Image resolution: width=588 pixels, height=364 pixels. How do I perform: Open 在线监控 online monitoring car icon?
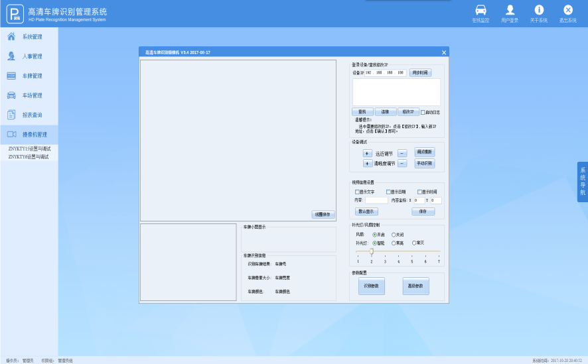(480, 10)
